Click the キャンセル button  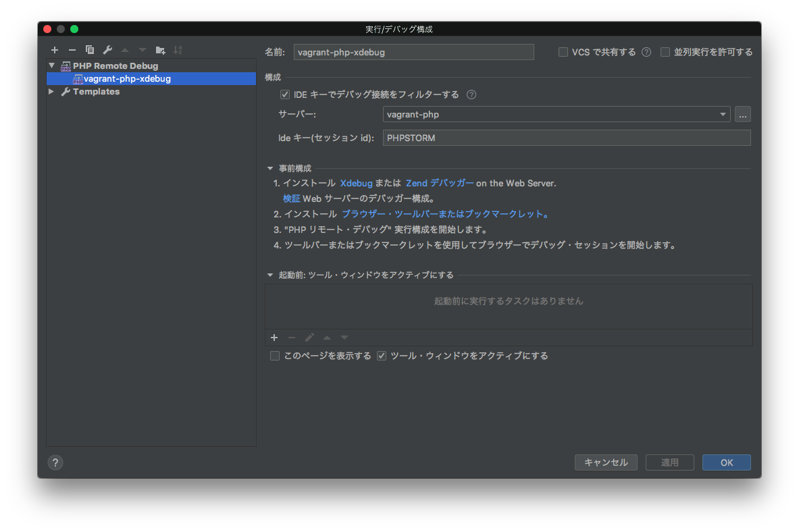606,462
